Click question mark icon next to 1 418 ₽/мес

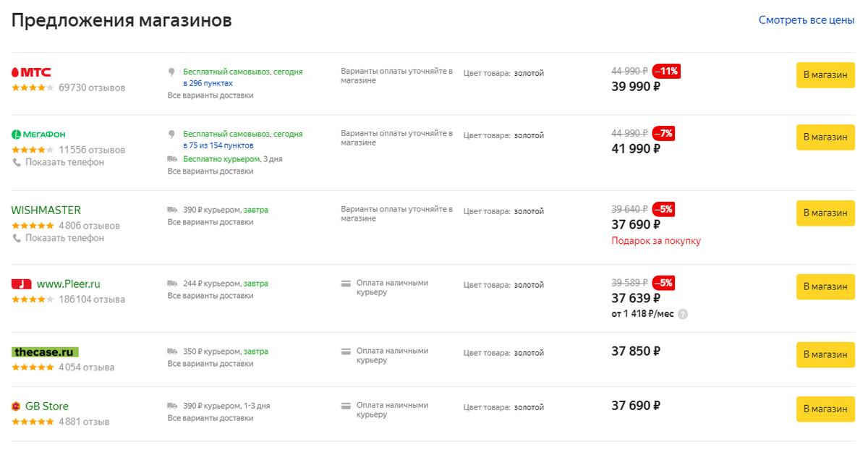click(683, 314)
